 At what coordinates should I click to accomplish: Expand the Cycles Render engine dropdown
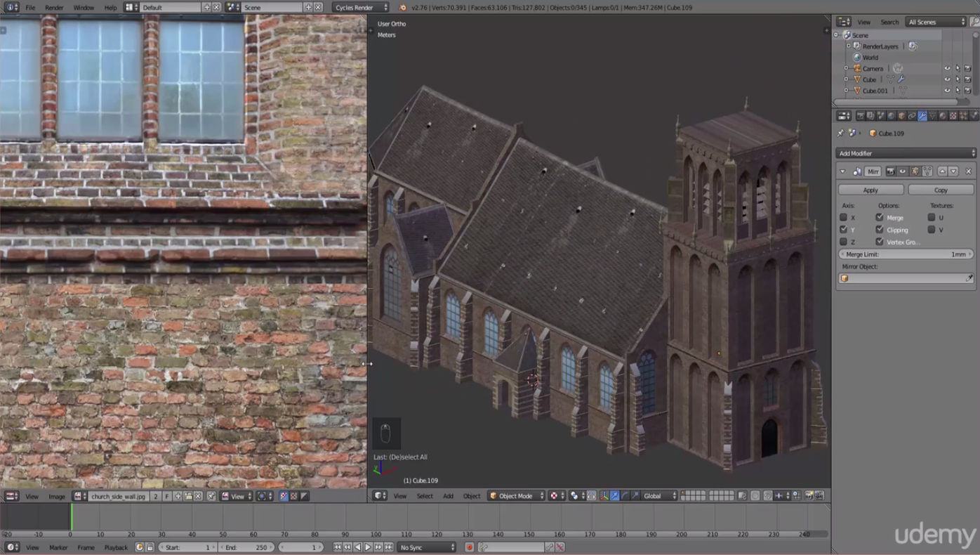(360, 8)
